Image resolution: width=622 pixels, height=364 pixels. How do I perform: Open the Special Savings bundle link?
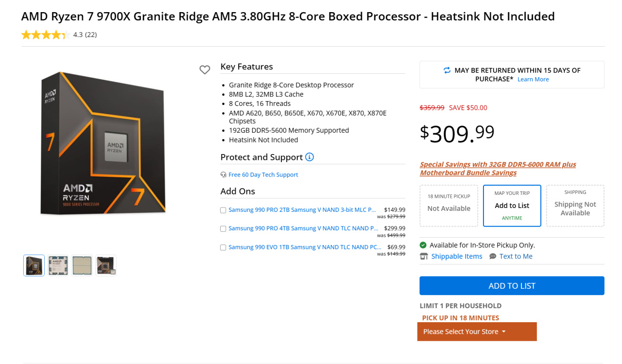(x=498, y=169)
